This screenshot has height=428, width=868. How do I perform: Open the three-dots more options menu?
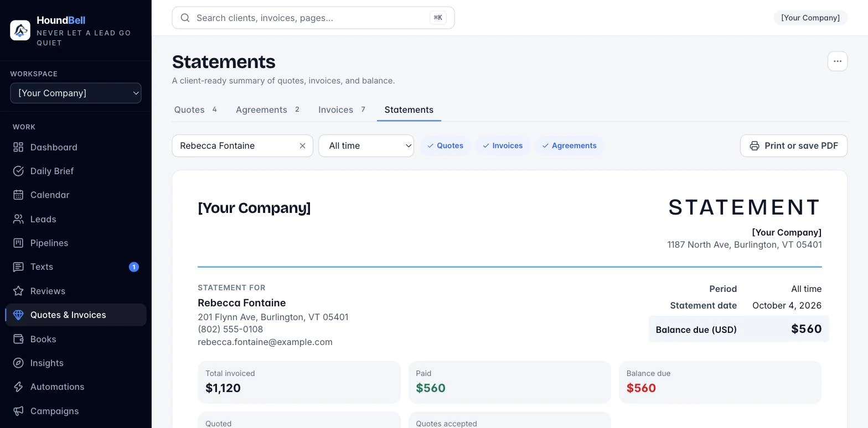838,61
